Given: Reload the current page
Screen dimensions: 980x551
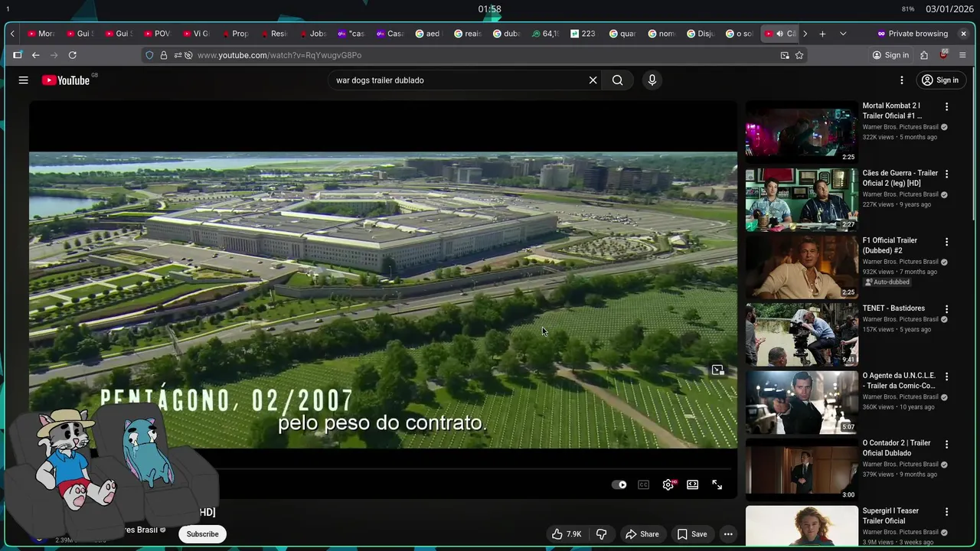Looking at the screenshot, I should pos(72,55).
